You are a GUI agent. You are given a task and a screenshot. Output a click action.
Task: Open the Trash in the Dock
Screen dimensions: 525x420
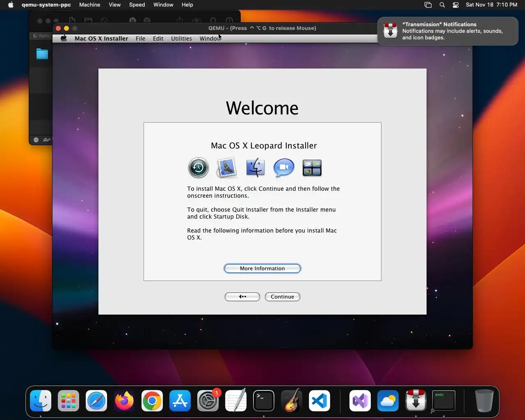click(x=484, y=401)
